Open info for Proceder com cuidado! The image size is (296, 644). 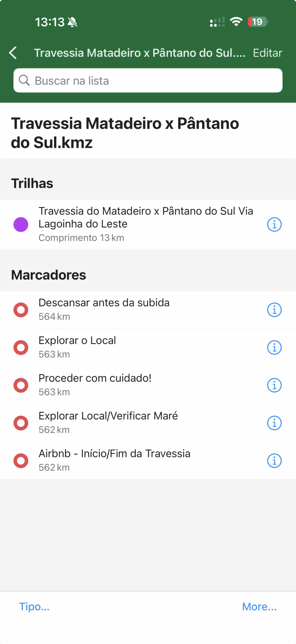pyautogui.click(x=274, y=385)
